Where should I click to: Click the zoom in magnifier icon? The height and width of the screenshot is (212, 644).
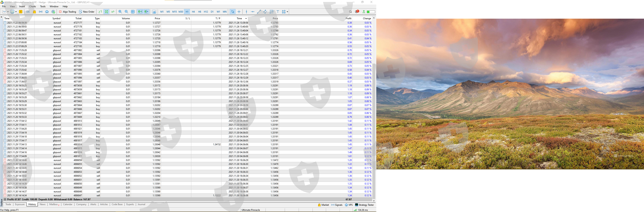point(120,12)
